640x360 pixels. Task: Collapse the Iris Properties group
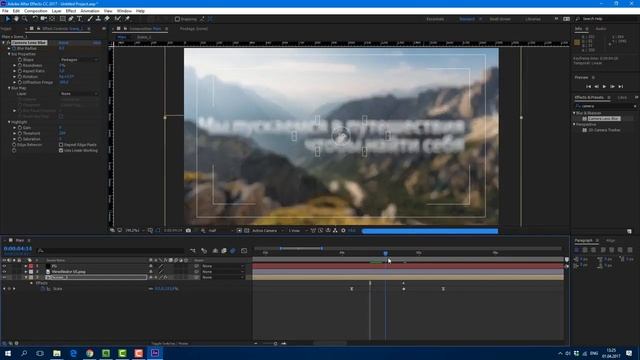9,54
